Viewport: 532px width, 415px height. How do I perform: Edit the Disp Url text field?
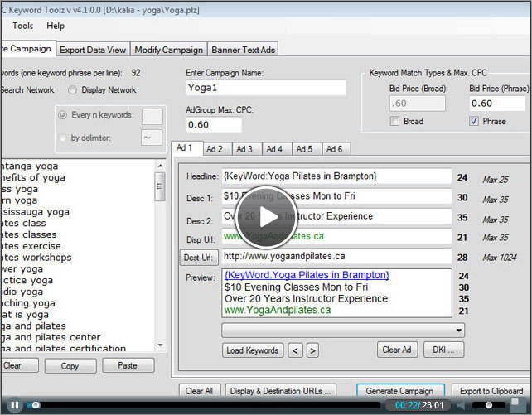point(336,236)
